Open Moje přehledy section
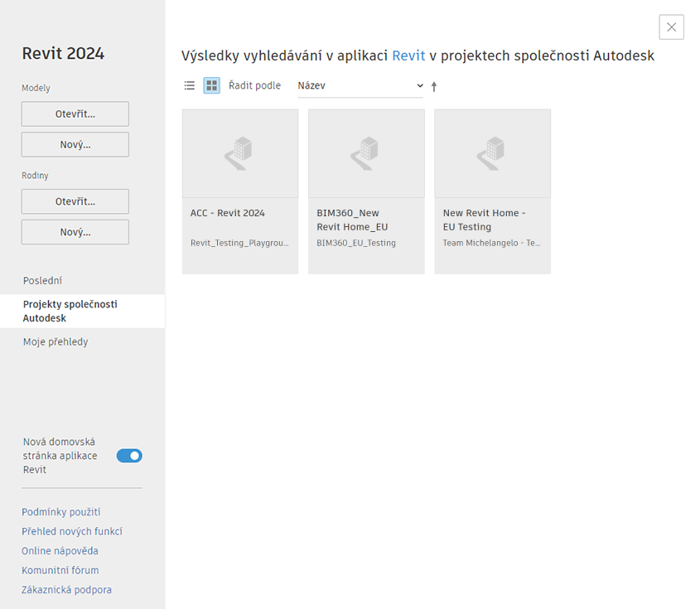Screen dimensions: 700x609 pyautogui.click(x=56, y=342)
